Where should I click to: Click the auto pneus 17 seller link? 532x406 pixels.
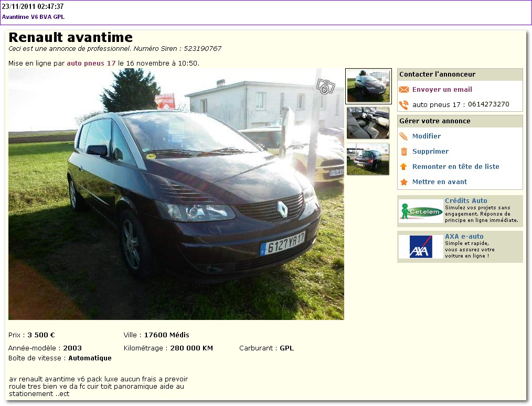click(91, 63)
